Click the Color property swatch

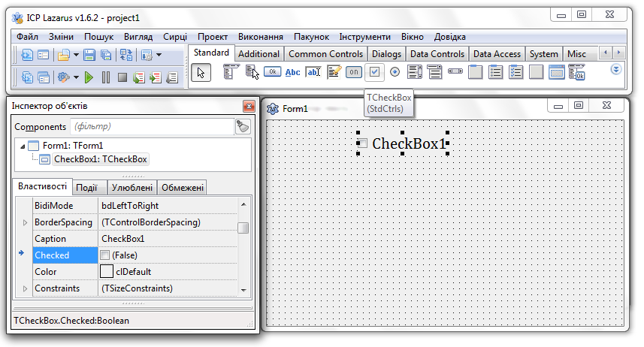click(x=107, y=272)
